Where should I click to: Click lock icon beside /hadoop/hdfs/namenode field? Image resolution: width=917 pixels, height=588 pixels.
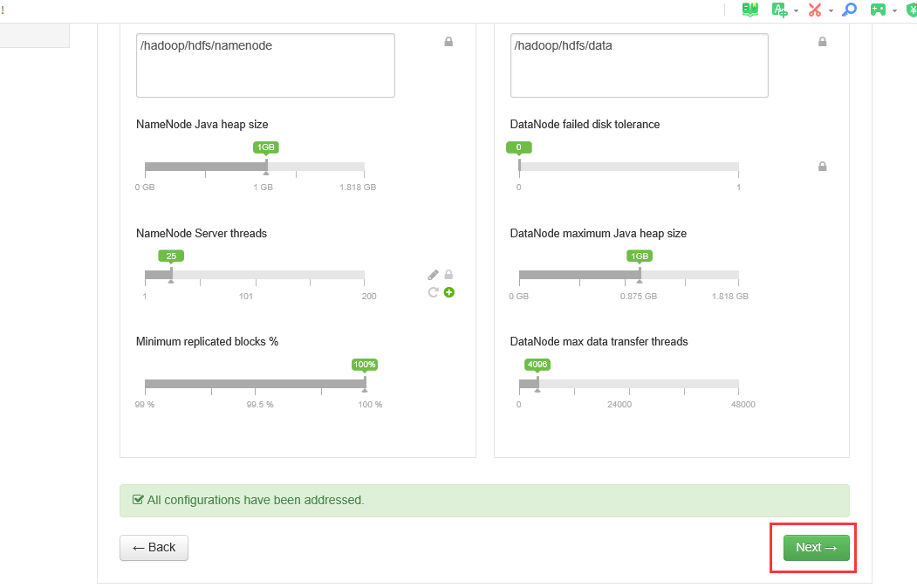tap(448, 42)
